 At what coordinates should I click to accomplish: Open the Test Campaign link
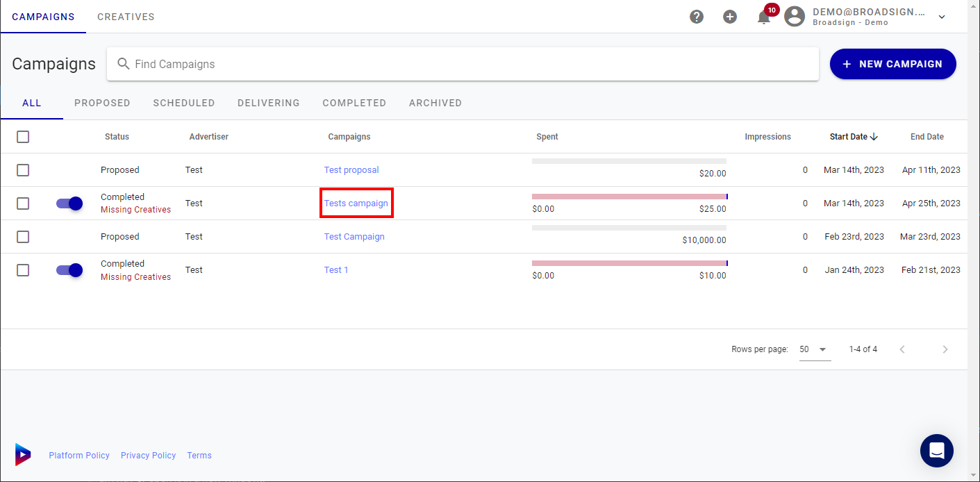(x=354, y=237)
